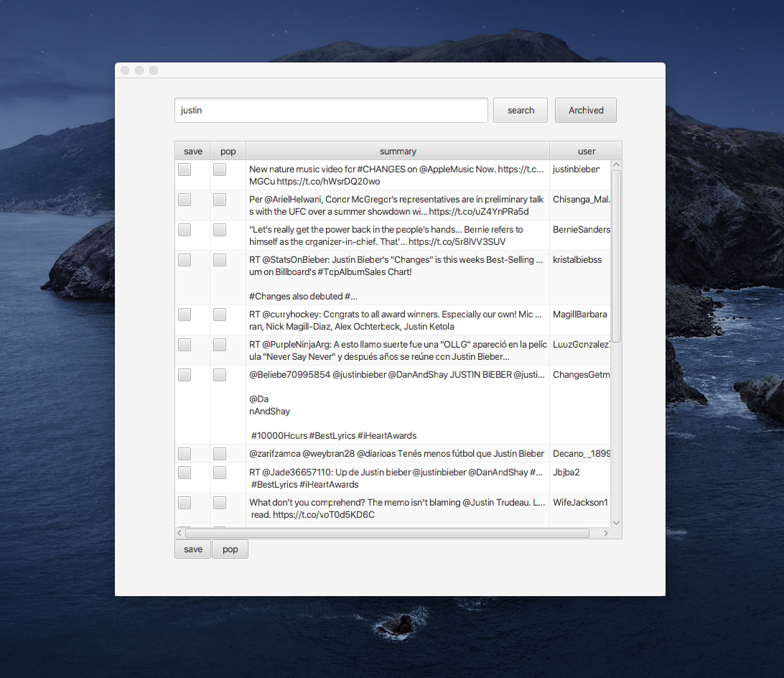Click the search button
The image size is (784, 678).
point(521,110)
